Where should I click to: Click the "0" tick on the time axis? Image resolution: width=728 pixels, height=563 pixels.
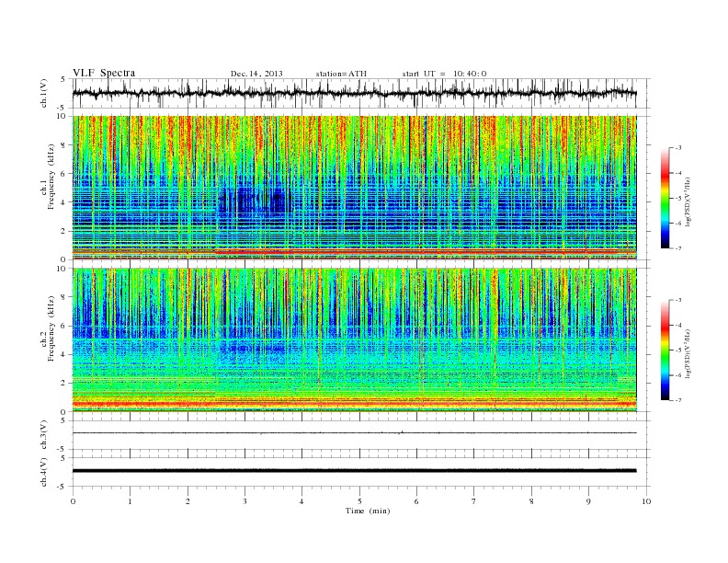[x=73, y=501]
